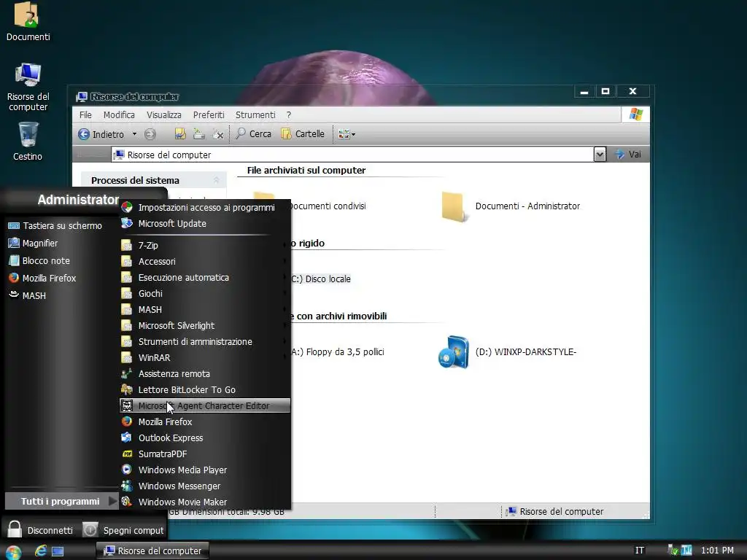Click the copy-to-folder toolbar icon
The width and height of the screenshot is (747, 560).
(x=199, y=134)
